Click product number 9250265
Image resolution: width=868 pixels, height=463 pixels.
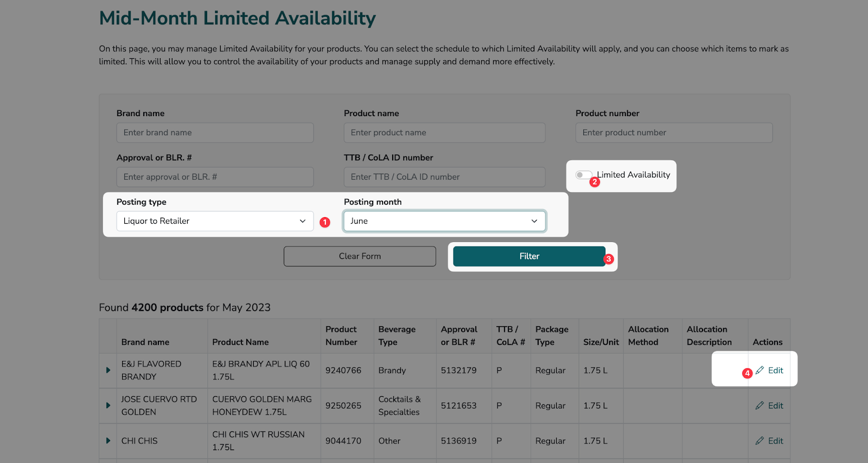(x=343, y=405)
